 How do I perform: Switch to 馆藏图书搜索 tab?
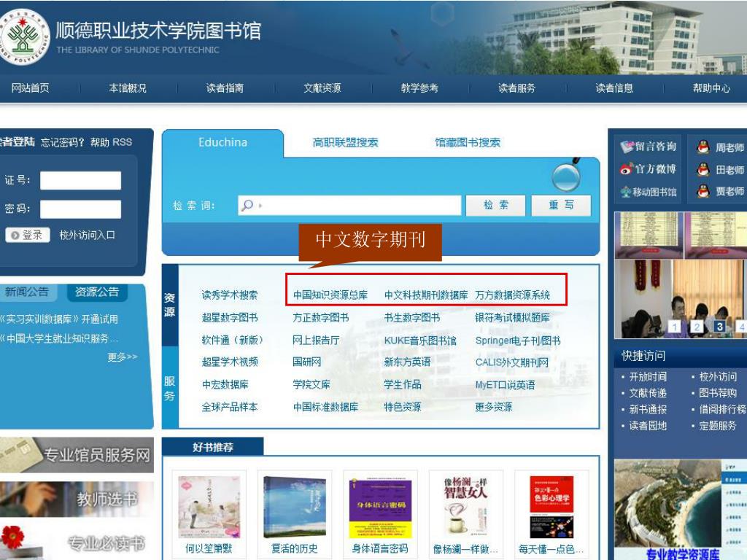[468, 142]
